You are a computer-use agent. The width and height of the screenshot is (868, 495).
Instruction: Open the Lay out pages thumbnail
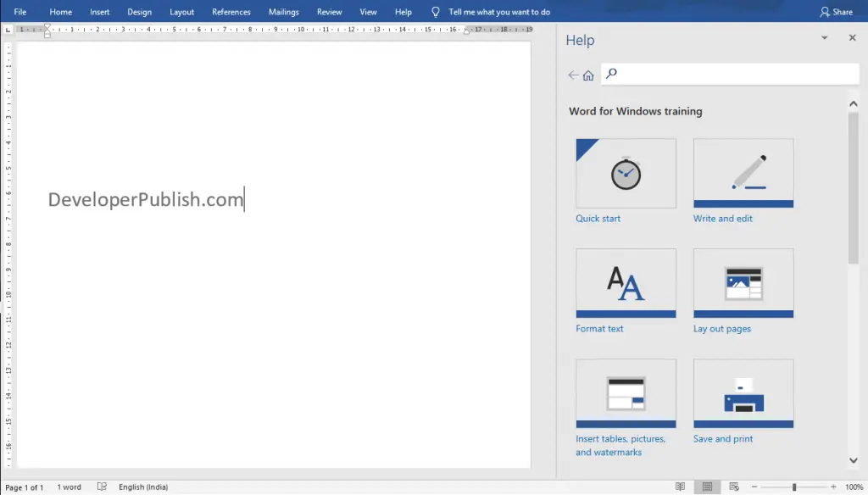(x=743, y=283)
